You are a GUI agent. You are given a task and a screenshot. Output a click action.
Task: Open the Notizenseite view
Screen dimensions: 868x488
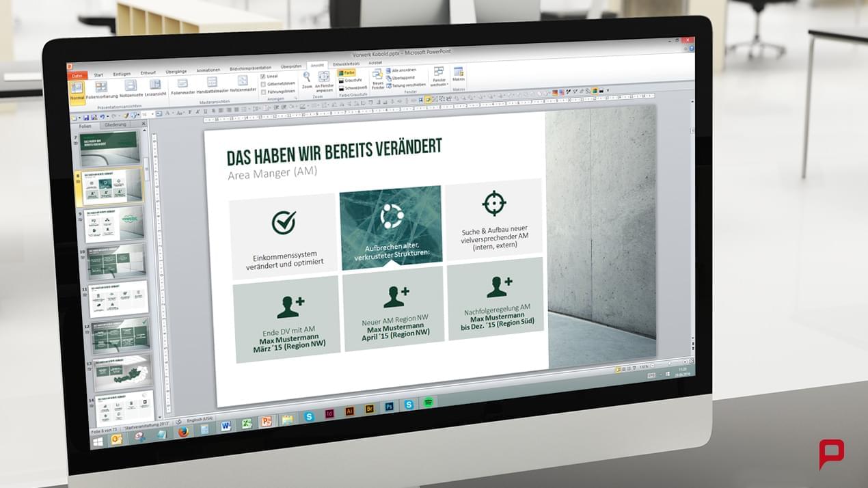(x=131, y=85)
